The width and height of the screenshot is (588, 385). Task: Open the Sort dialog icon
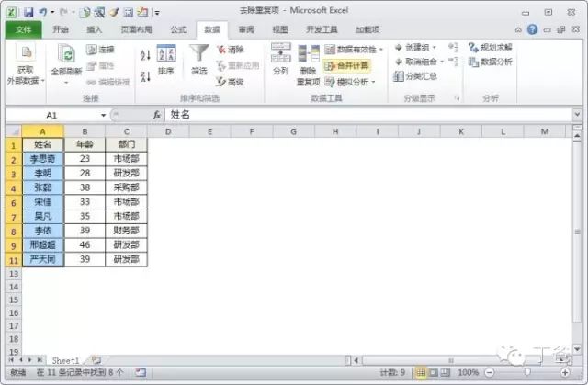(x=166, y=53)
